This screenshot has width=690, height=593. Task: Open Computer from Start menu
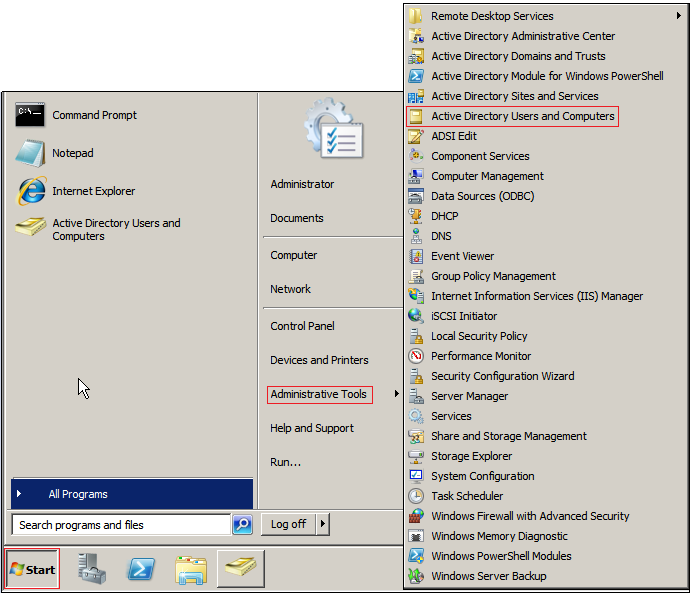tap(294, 255)
